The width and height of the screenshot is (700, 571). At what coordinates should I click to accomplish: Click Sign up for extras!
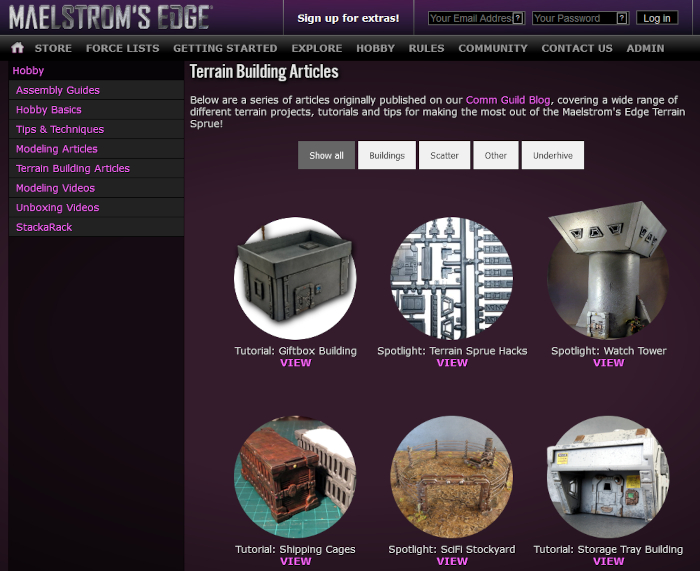(348, 18)
